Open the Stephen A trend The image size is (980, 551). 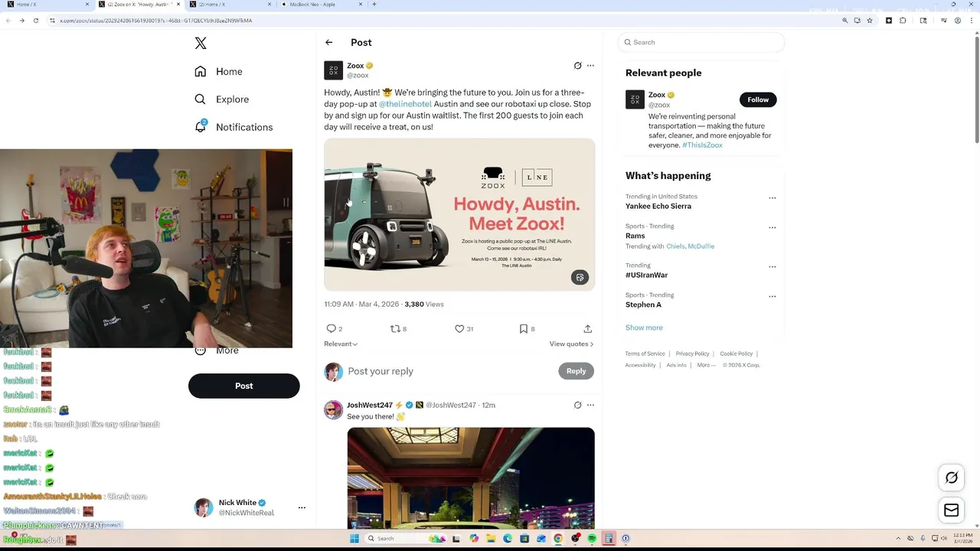click(643, 305)
